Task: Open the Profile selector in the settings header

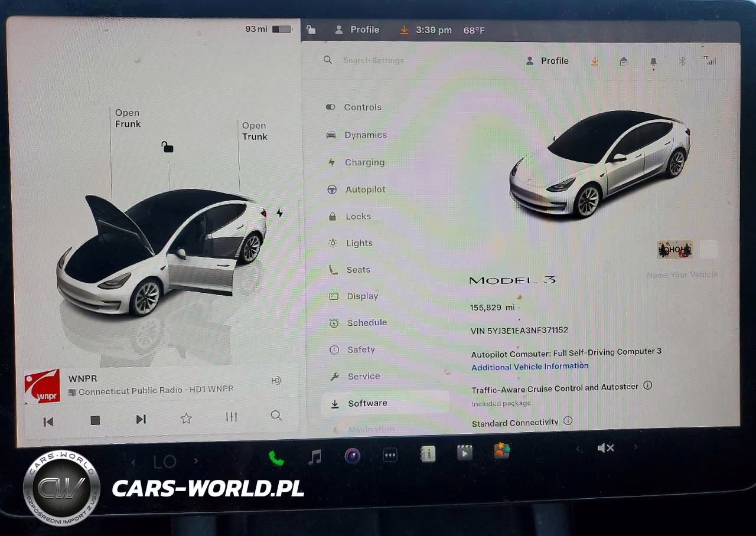Action: pos(547,61)
